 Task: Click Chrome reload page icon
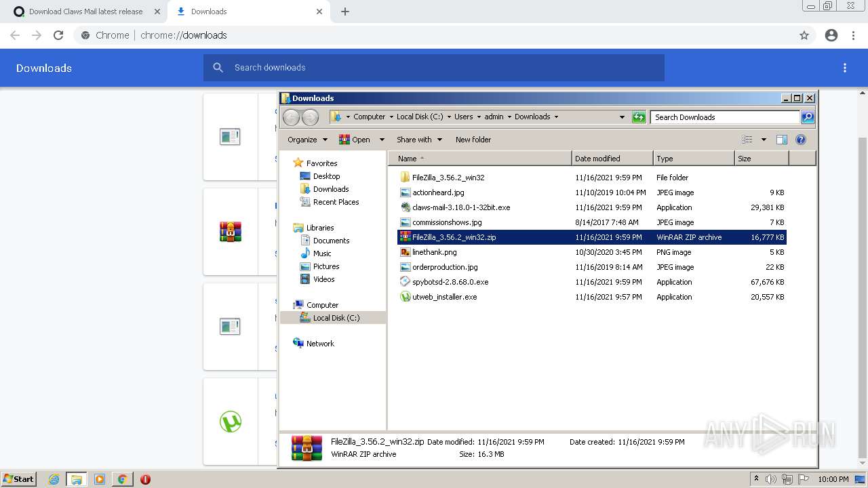coord(58,35)
